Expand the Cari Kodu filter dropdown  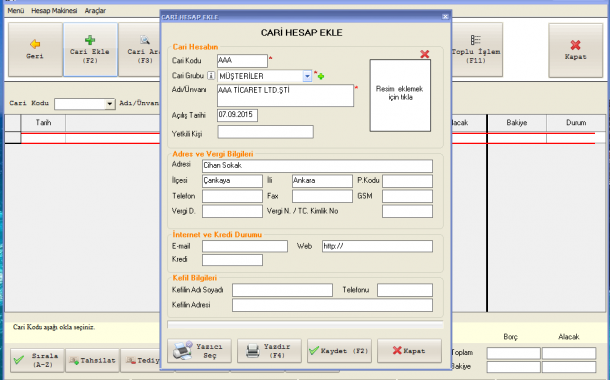[x=110, y=104]
